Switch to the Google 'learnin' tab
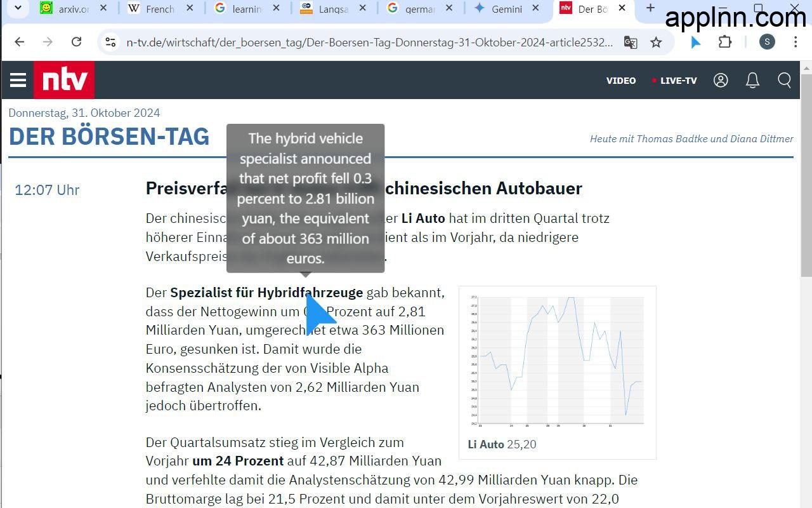Image resolution: width=812 pixels, height=508 pixels. click(247, 8)
